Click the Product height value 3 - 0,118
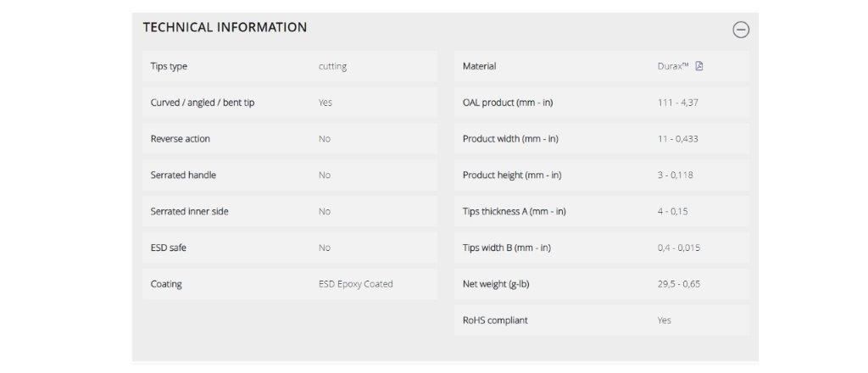Viewport: 868px width, 373px height. 676,175
